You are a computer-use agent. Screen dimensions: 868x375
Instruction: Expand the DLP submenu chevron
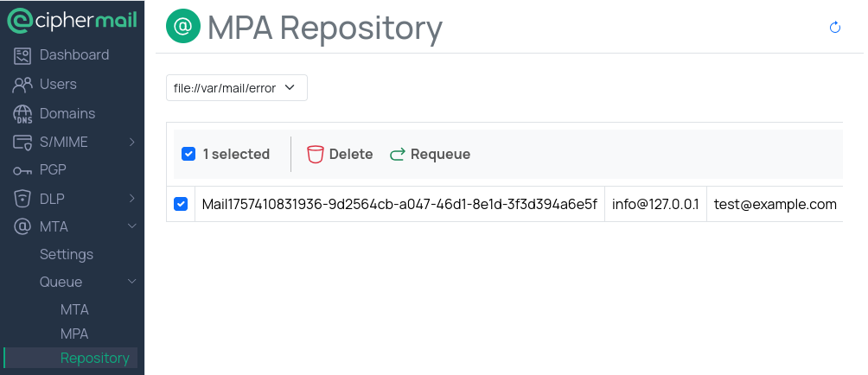click(132, 199)
